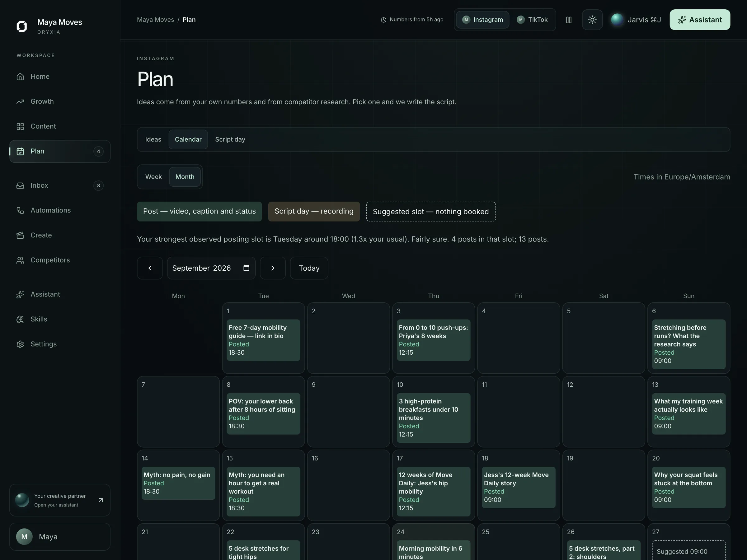Switch the account to Instagram
747x560 pixels.
tap(482, 20)
